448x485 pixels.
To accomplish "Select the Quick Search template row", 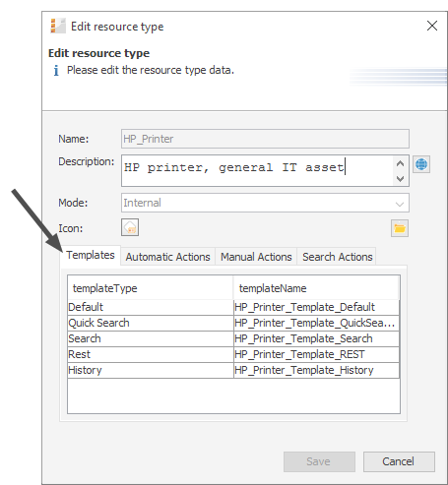I will [x=233, y=323].
